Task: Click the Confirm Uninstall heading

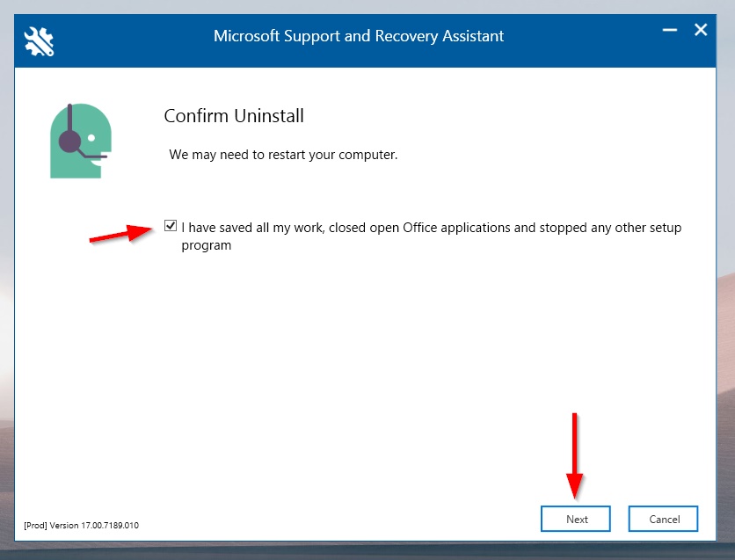Action: point(234,116)
